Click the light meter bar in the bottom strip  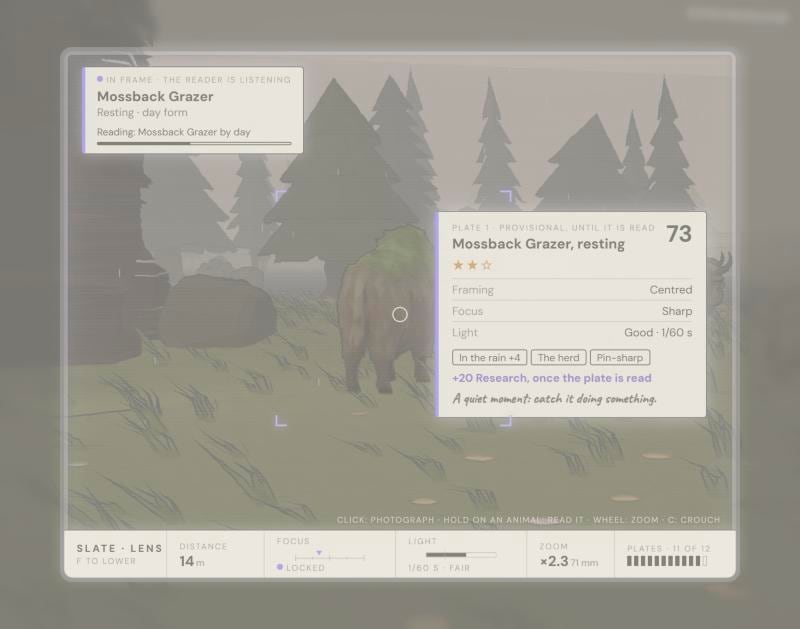(x=461, y=555)
